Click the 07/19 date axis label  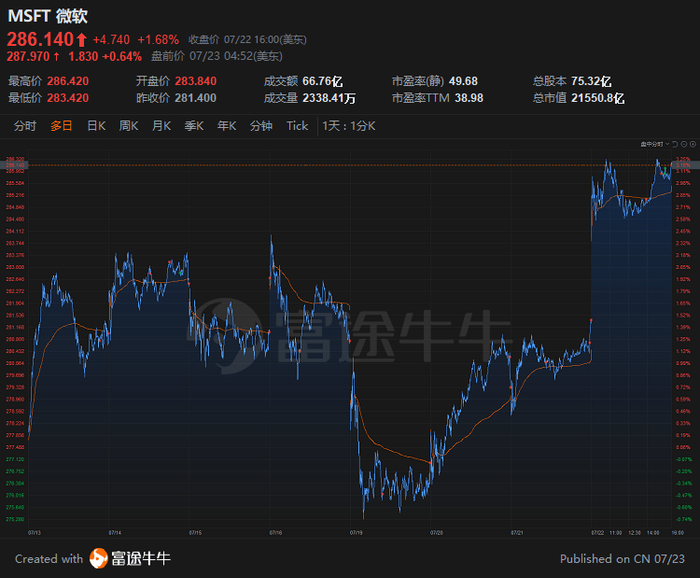pos(356,532)
